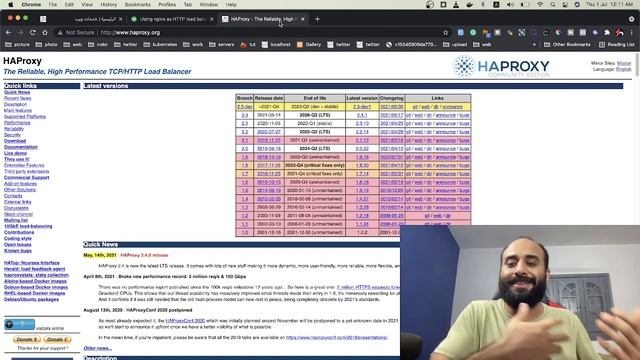Open the home page via house icon
This screenshot has height=360, width=640.
[x=45, y=32]
